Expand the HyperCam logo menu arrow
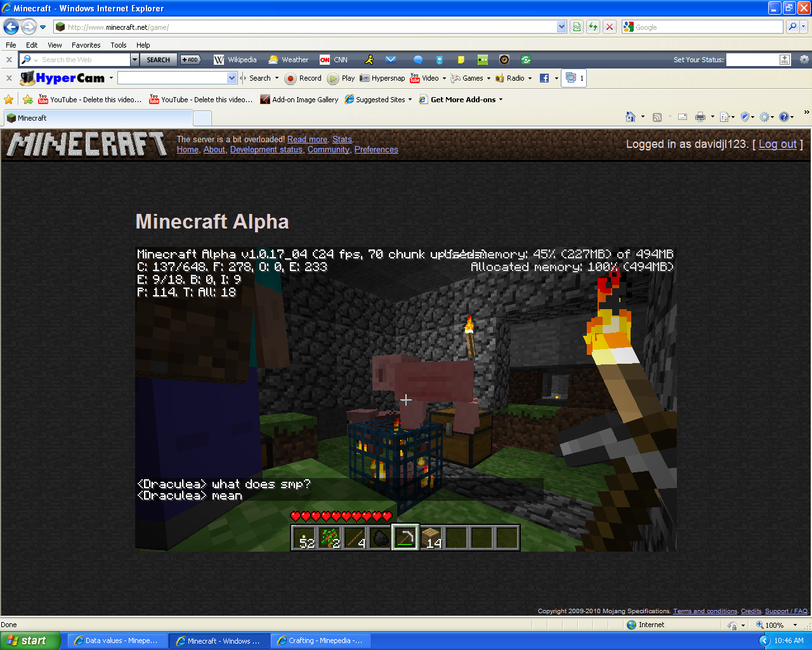 [111, 78]
